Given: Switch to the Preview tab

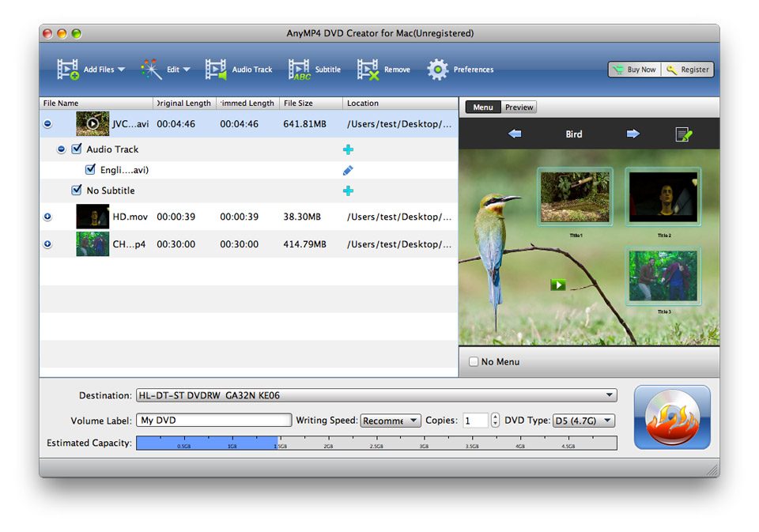Looking at the screenshot, I should click(x=519, y=108).
